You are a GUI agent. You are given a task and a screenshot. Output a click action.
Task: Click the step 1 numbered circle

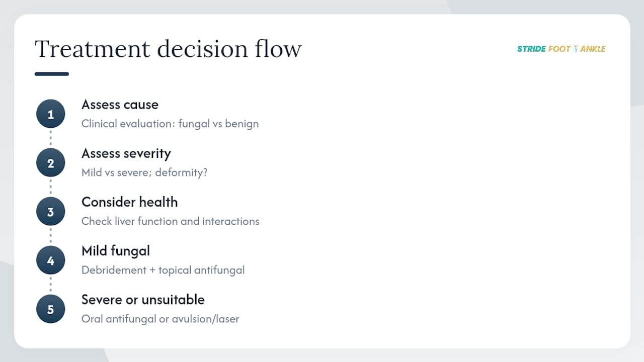point(50,114)
